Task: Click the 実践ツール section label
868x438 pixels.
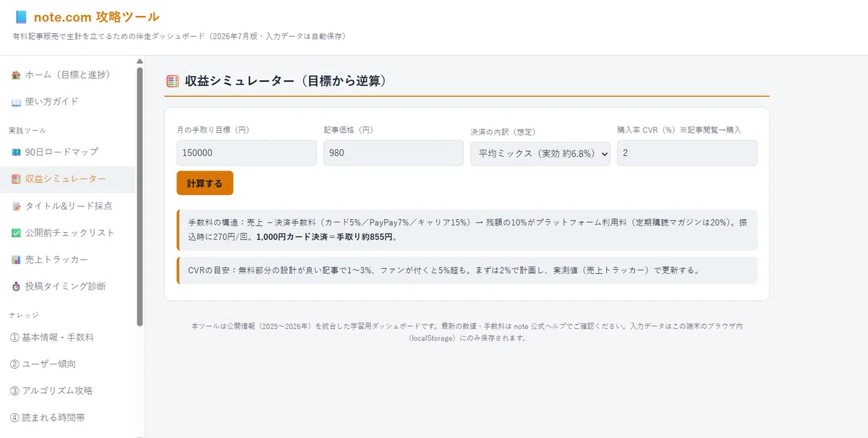Action: pyautogui.click(x=27, y=131)
